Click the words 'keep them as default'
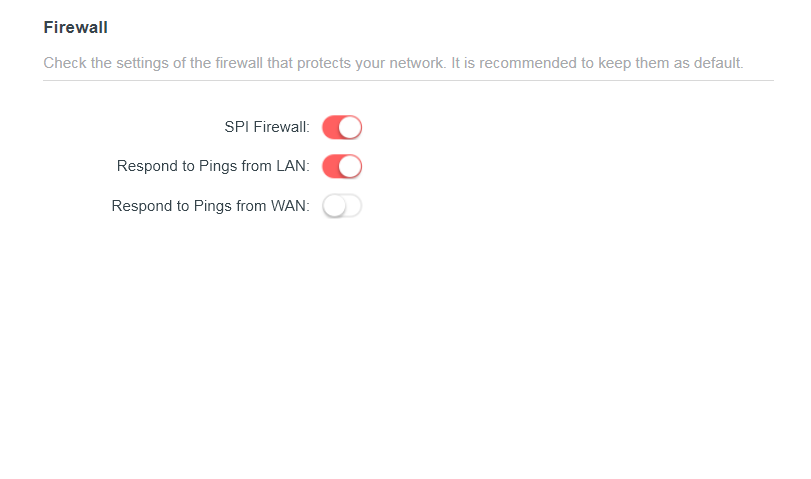 click(670, 63)
